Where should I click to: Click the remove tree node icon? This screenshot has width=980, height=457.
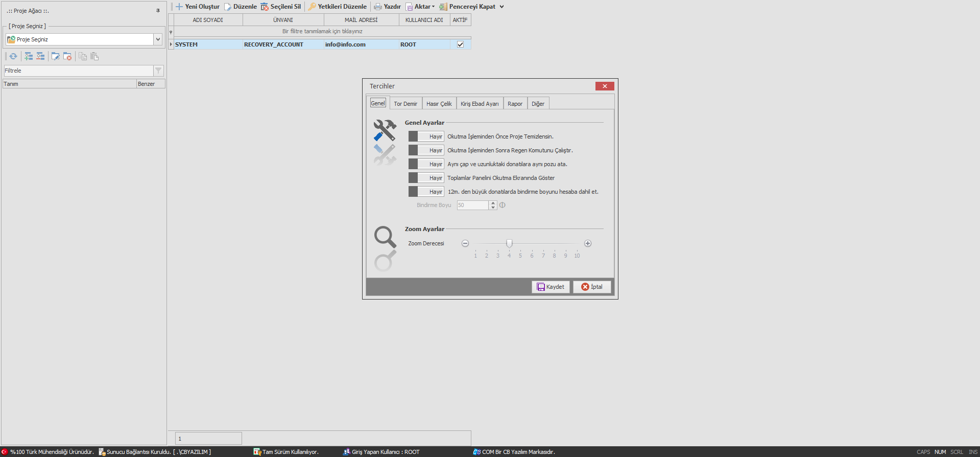point(40,56)
